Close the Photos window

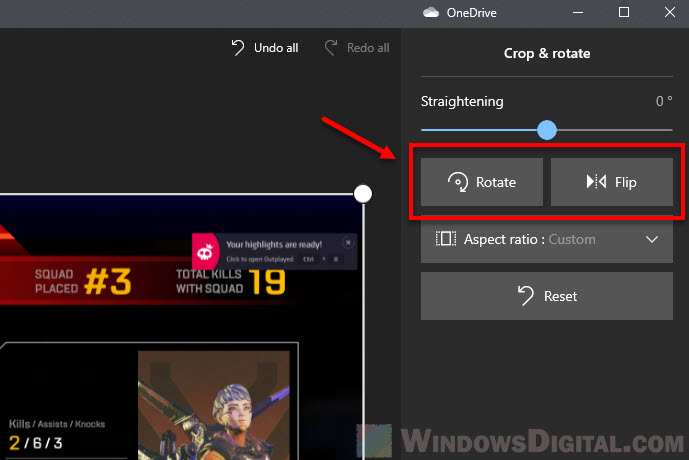pos(670,12)
